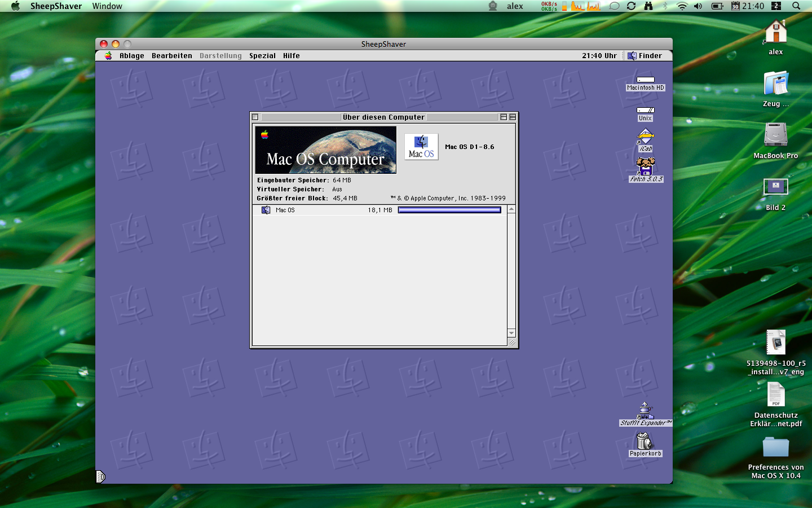Open the Hilfe menu
Screen dimensions: 812x508
pos(292,56)
